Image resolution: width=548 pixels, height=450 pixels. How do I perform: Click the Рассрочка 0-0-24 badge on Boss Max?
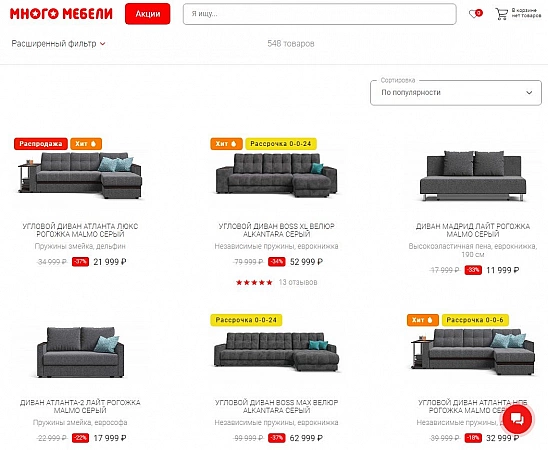tap(246, 320)
